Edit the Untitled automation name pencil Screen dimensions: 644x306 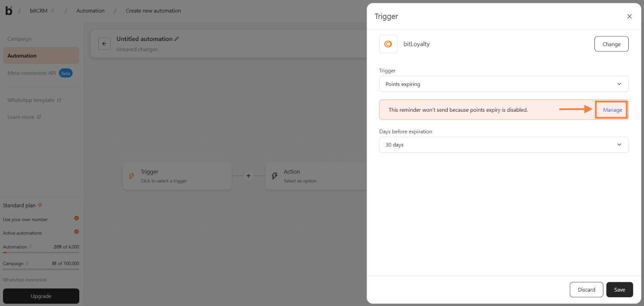[177, 39]
